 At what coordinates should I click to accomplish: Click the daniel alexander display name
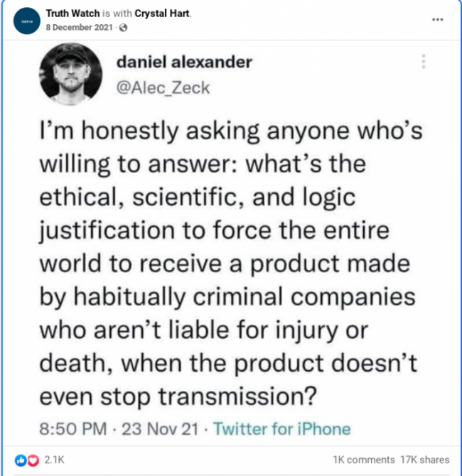pos(183,62)
